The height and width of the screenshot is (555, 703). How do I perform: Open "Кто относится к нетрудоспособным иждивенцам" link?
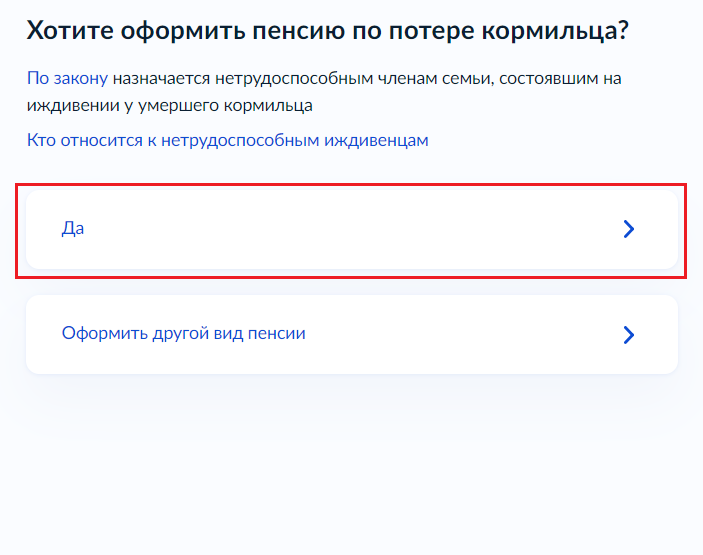(227, 140)
